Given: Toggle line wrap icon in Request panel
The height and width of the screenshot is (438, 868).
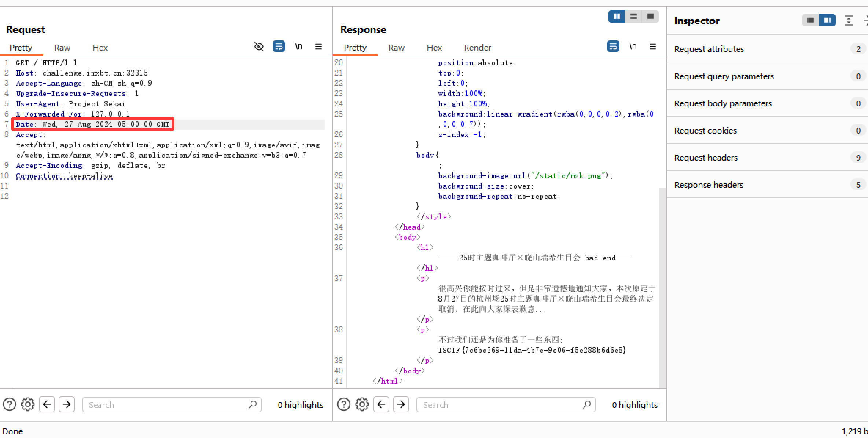Looking at the screenshot, I should click(279, 47).
